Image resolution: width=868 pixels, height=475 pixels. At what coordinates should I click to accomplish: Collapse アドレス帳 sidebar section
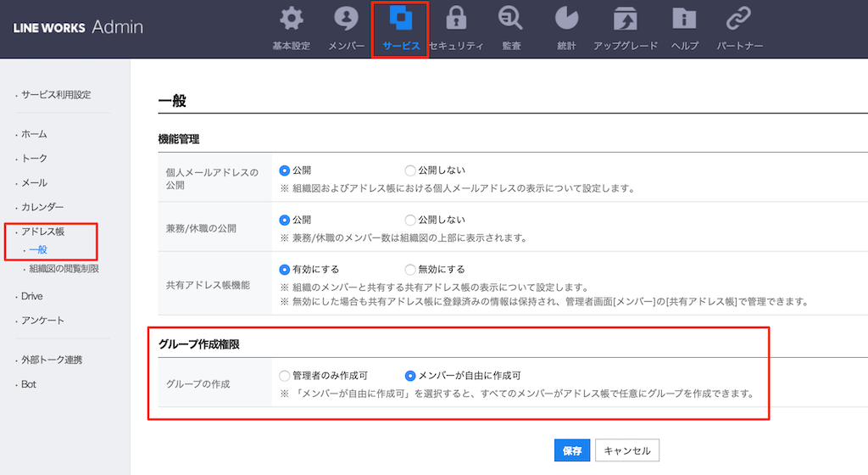(x=42, y=232)
